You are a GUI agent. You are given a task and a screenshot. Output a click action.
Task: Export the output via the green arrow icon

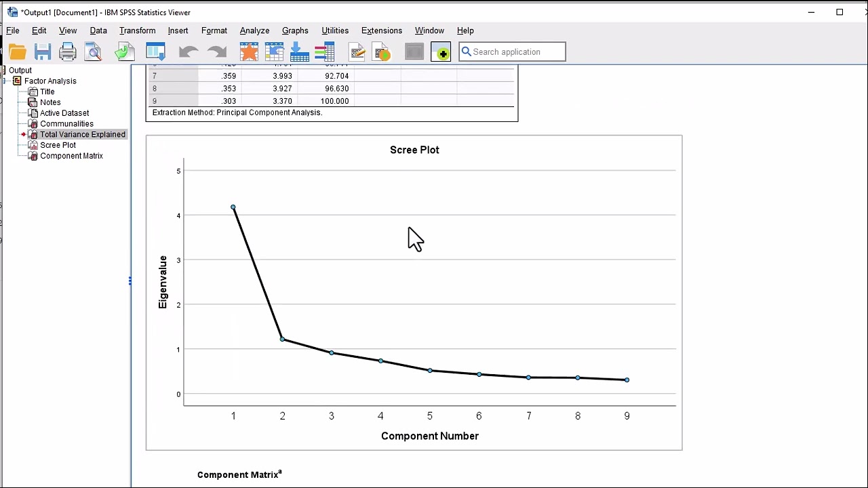click(x=125, y=52)
